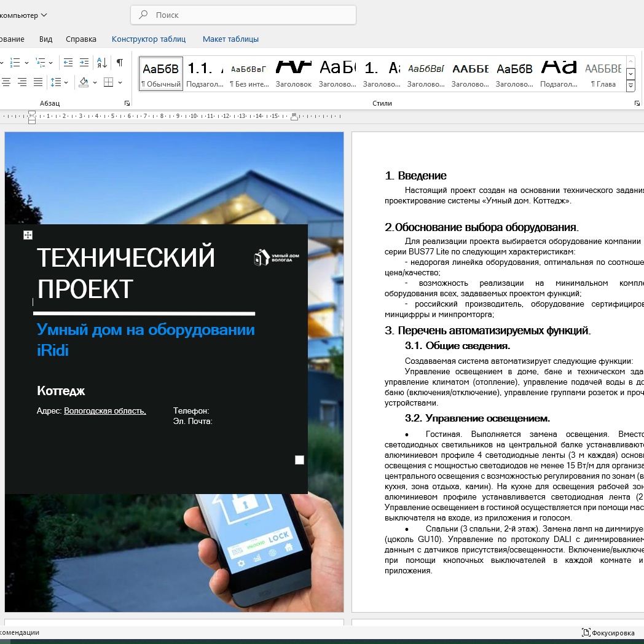Open the Справка ribbon tab
Screen dimensions: 644x644
click(81, 39)
